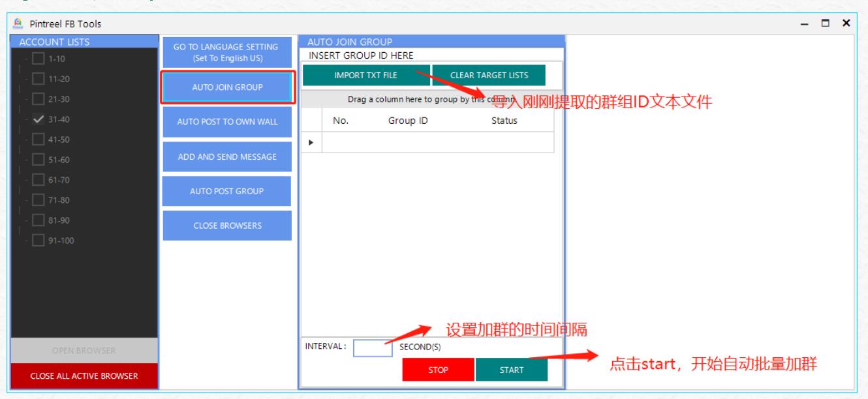Uncheck the 31-40 account group
868x399 pixels.
coord(38,120)
